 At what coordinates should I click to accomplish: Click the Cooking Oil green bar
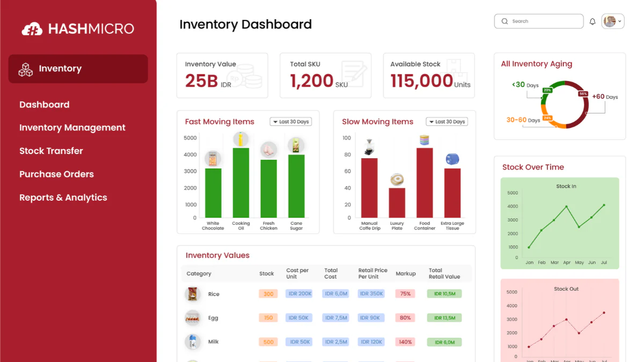(x=241, y=183)
